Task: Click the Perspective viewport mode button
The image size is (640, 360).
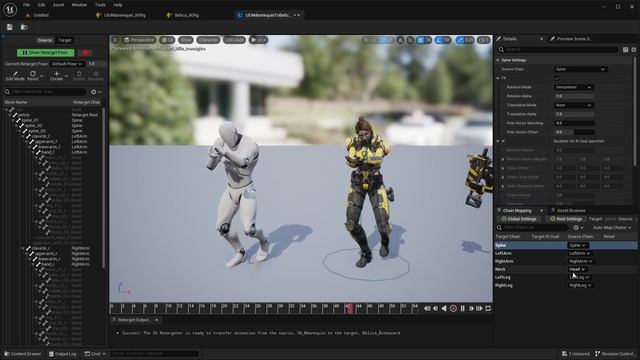Action: click(x=139, y=40)
